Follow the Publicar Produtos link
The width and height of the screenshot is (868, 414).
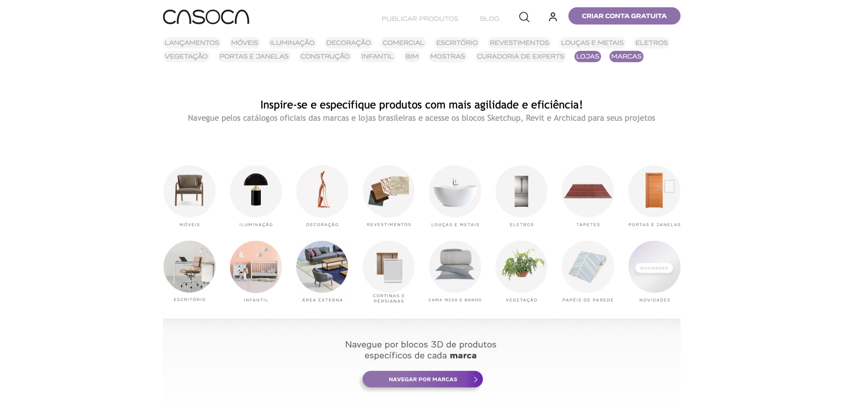(420, 19)
